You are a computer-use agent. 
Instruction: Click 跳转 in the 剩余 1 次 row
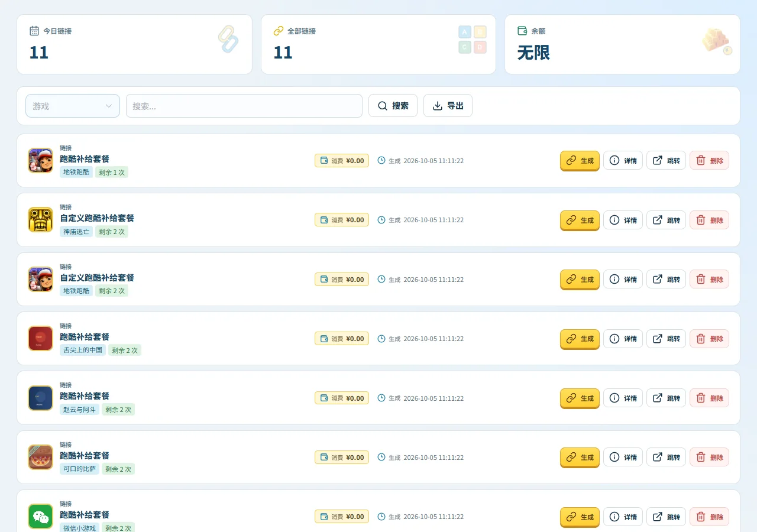[666, 160]
